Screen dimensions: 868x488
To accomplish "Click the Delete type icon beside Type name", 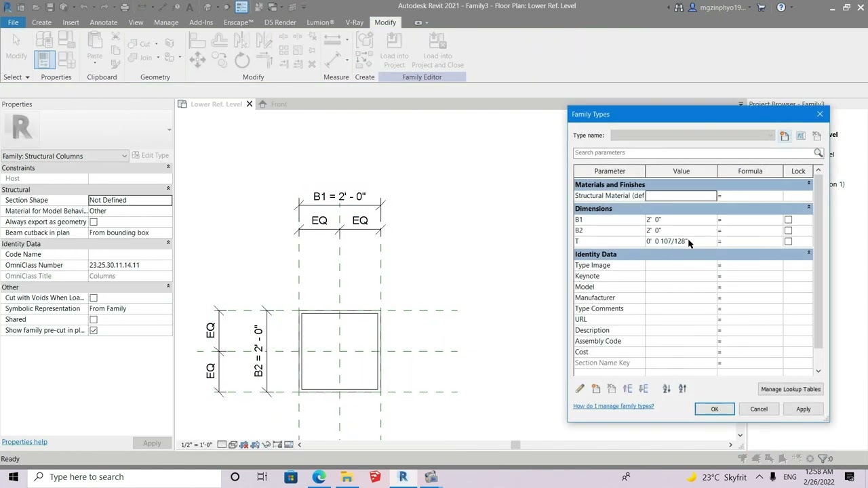I will point(816,136).
